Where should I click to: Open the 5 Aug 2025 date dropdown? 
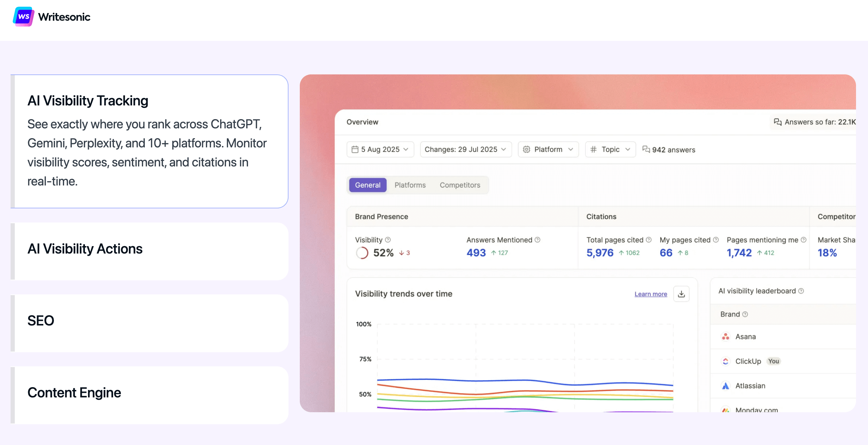point(380,150)
